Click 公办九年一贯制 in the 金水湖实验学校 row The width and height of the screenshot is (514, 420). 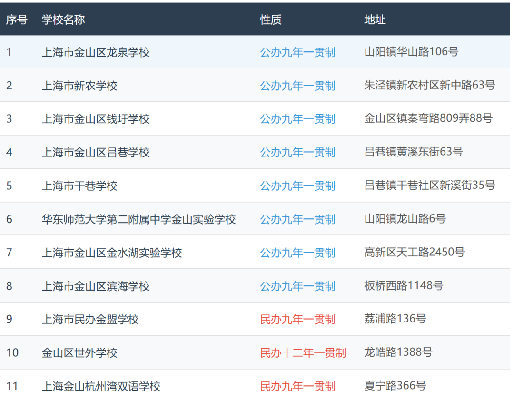297,253
